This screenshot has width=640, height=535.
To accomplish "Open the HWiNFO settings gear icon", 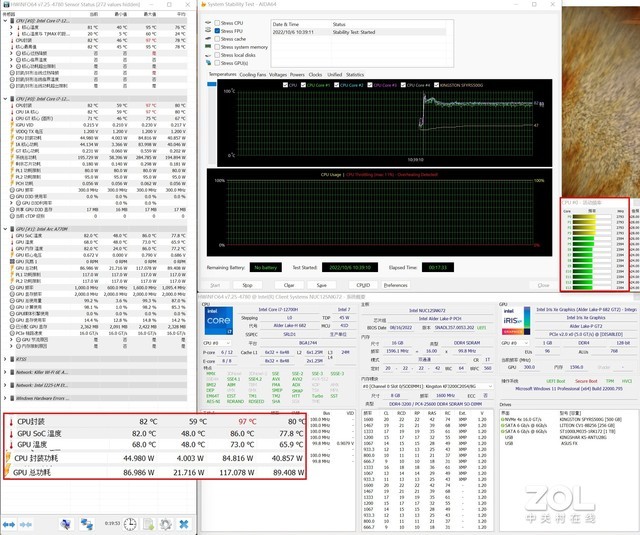I will (x=164, y=523).
